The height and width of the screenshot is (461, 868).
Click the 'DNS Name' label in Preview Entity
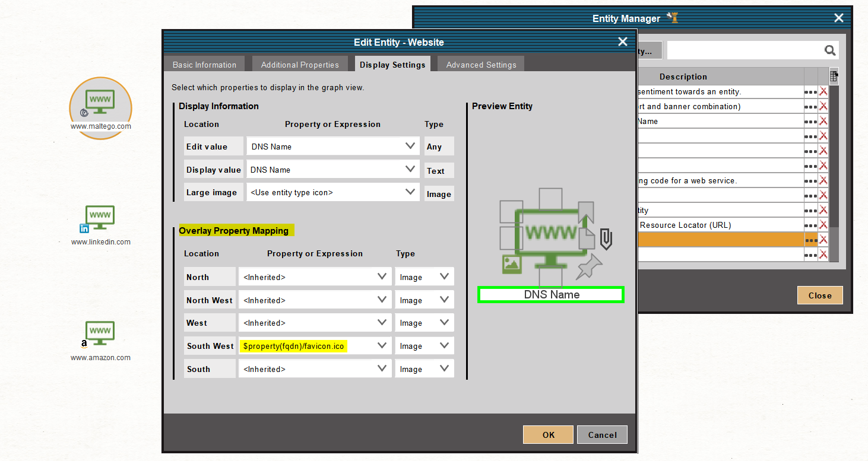(552, 294)
